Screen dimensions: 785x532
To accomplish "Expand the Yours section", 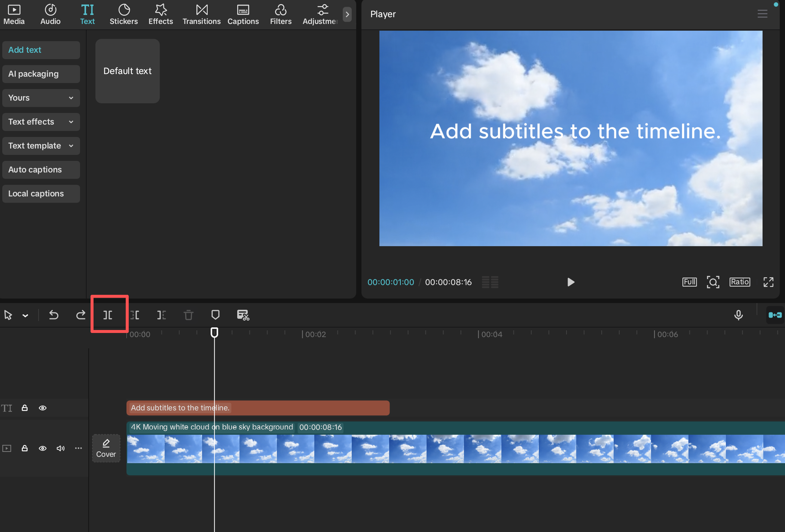I will click(41, 98).
